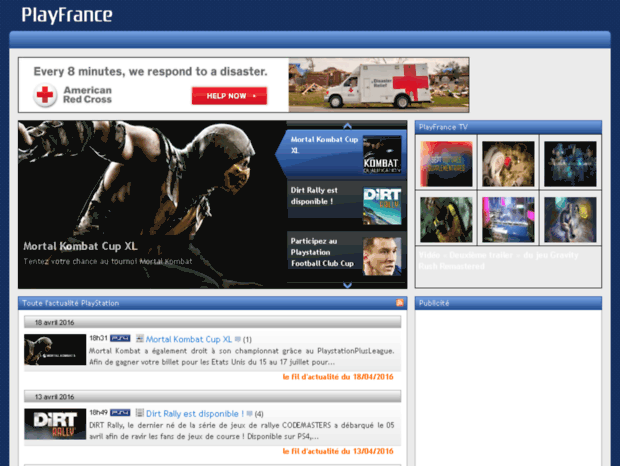Image resolution: width=620 pixels, height=466 pixels.
Task: Click the DiRT Rally thumbnail in carousel list
Action: (x=382, y=206)
